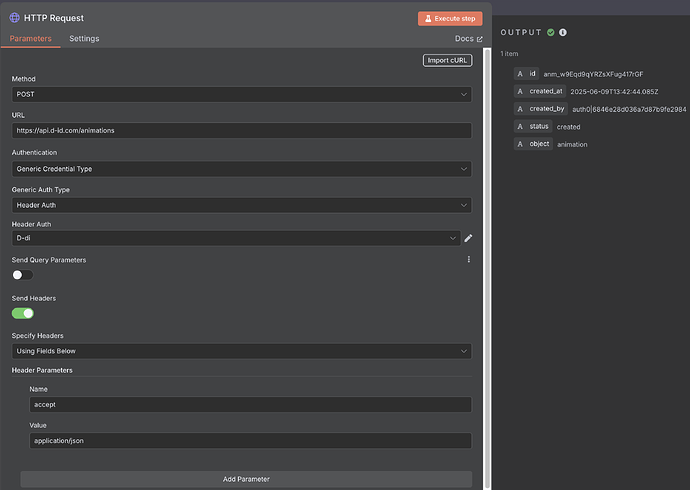
Task: Click the Execute step button
Action: [x=450, y=18]
